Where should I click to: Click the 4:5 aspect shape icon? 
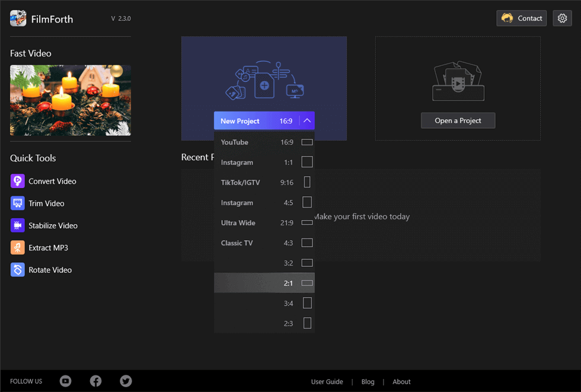click(x=307, y=202)
